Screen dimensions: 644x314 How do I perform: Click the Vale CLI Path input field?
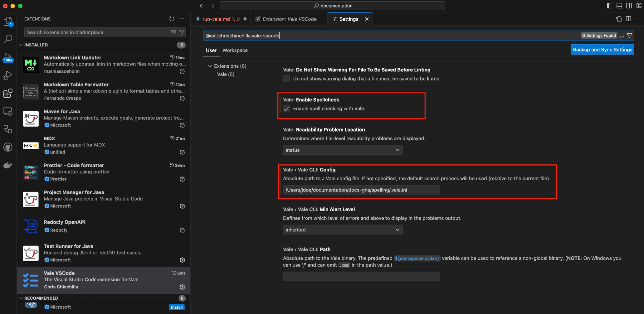(361, 276)
